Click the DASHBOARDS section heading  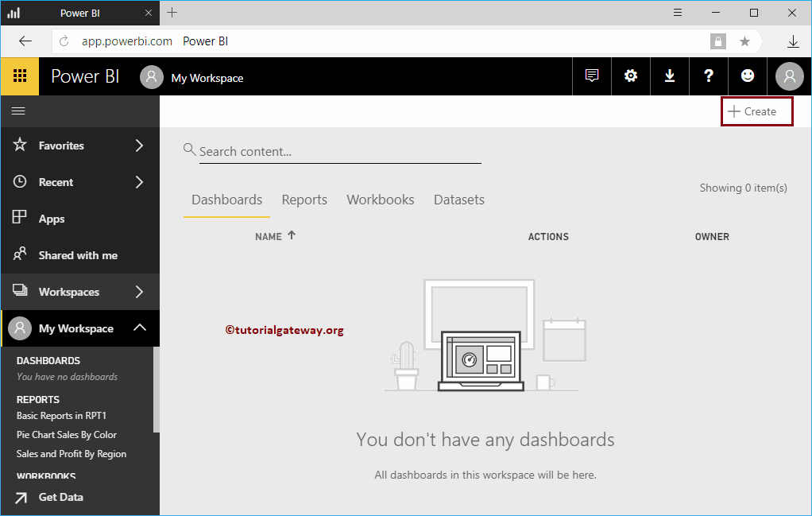[x=48, y=361]
